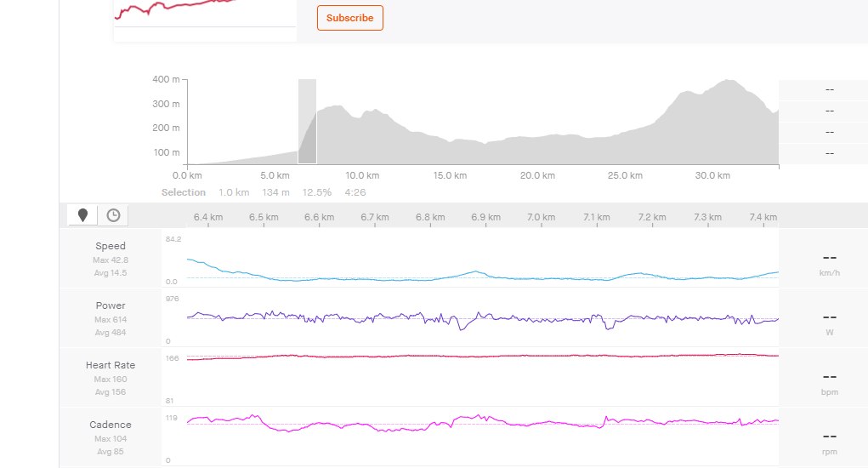Click the Selection label under elevation chart
This screenshot has height=468, width=868.
(184, 193)
